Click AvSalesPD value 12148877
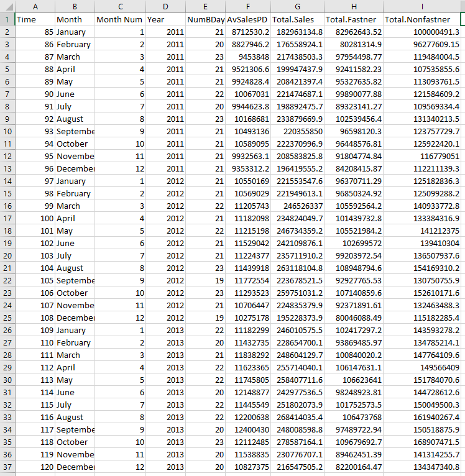The width and height of the screenshot is (465, 476). [248, 392]
